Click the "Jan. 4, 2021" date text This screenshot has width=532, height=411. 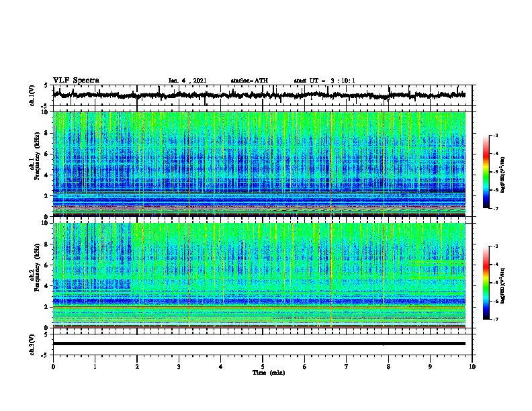[x=187, y=81]
